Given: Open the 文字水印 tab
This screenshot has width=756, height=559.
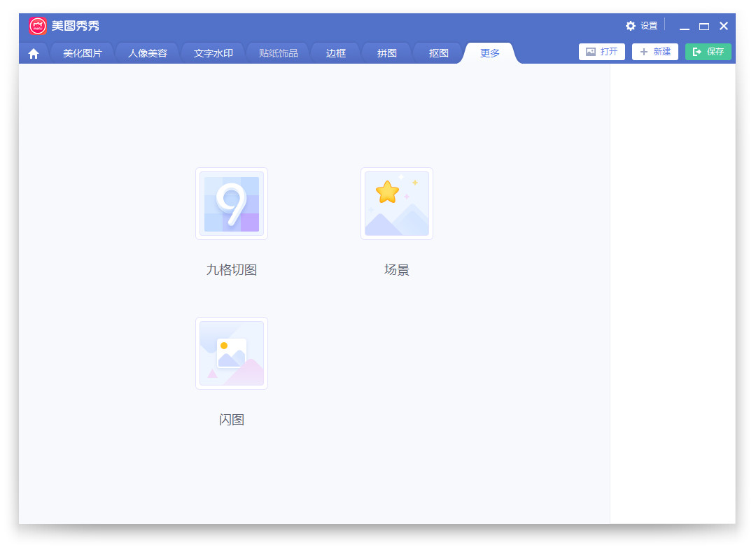Looking at the screenshot, I should (213, 53).
